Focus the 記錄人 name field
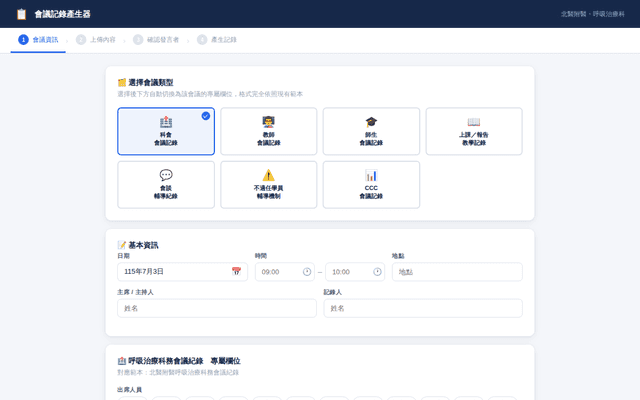Viewport: 640px width, 400px height. (x=423, y=308)
